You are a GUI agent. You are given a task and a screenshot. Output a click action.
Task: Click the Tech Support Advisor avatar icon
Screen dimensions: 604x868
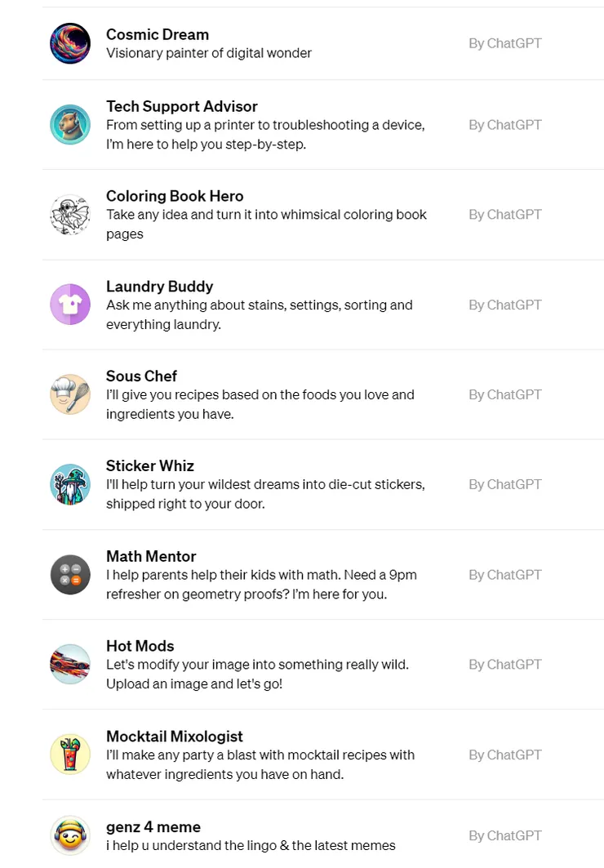click(69, 125)
